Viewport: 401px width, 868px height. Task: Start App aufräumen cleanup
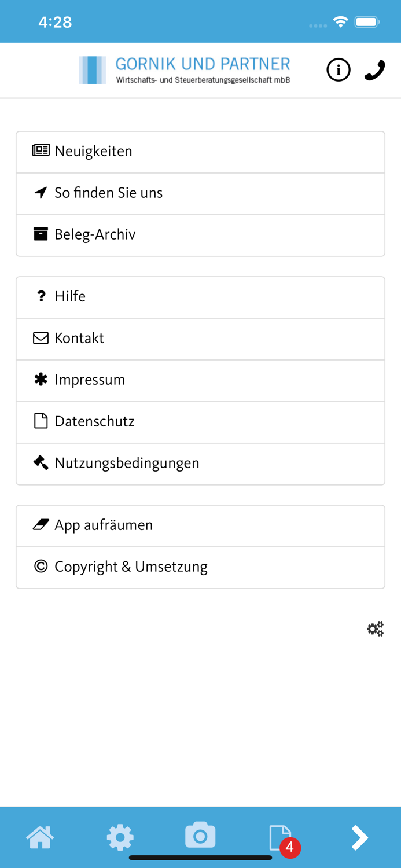coord(104,525)
